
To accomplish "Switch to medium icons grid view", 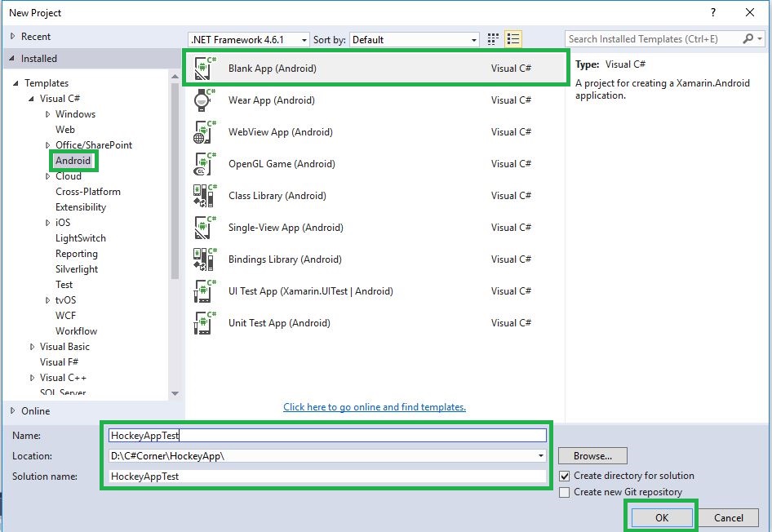I will [x=493, y=39].
